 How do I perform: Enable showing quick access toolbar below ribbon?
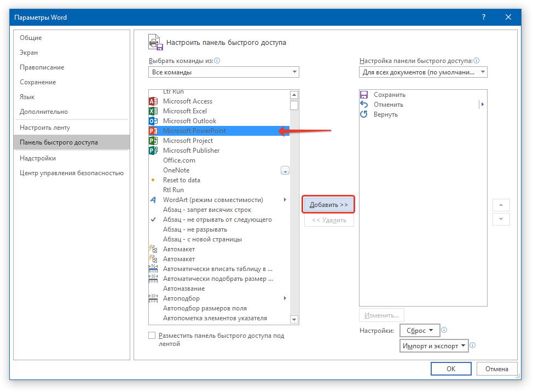152,336
